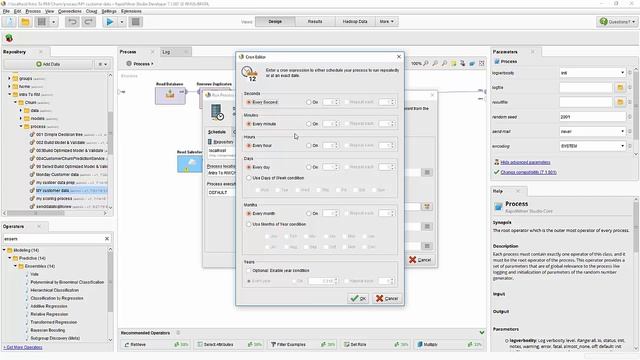Screen dimensions: 640x360
Task: Clear the operators search field
Action: tap(107, 239)
